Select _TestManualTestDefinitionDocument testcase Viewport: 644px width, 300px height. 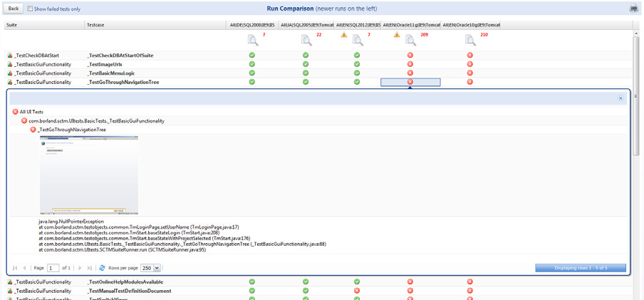pos(129,291)
